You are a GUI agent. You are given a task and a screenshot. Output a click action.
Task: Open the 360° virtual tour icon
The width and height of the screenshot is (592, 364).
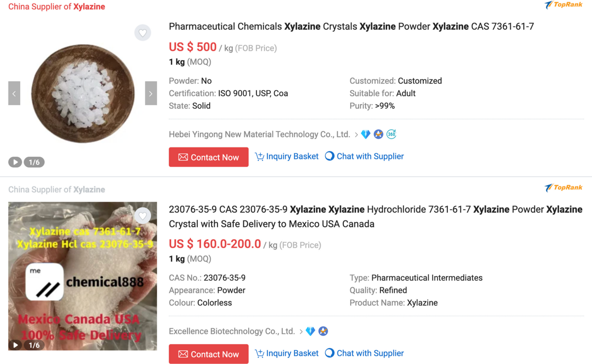click(391, 134)
